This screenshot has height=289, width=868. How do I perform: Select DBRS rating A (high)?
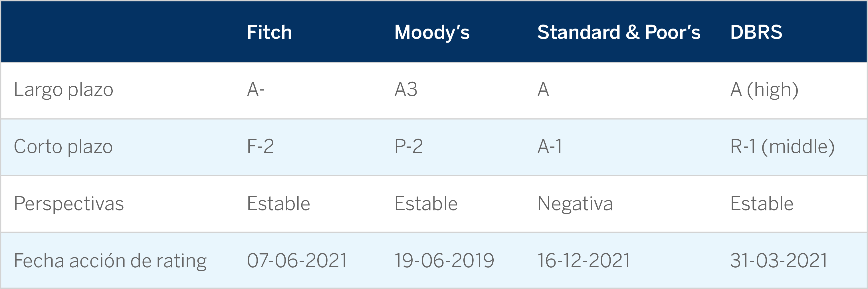click(764, 90)
